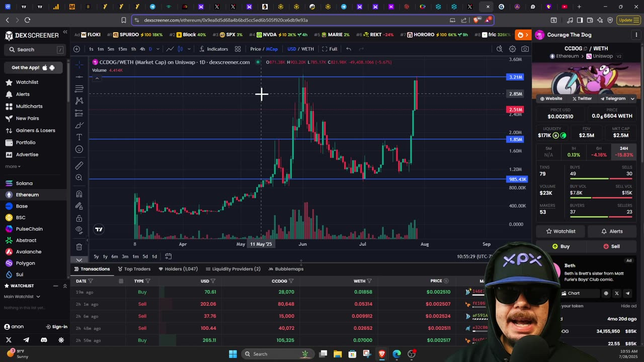Open the token Website link
The height and width of the screenshot is (362, 644).
coord(551,99)
